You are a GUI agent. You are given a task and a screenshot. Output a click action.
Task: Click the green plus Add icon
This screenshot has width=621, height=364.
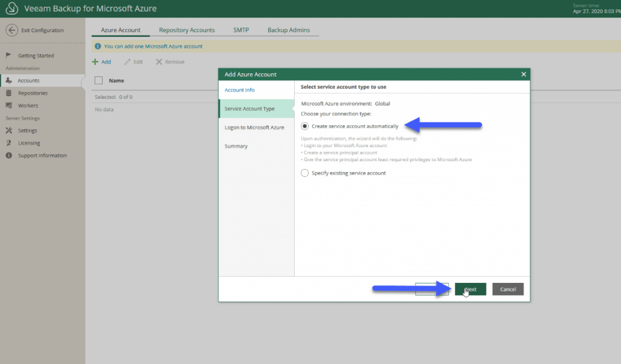95,62
